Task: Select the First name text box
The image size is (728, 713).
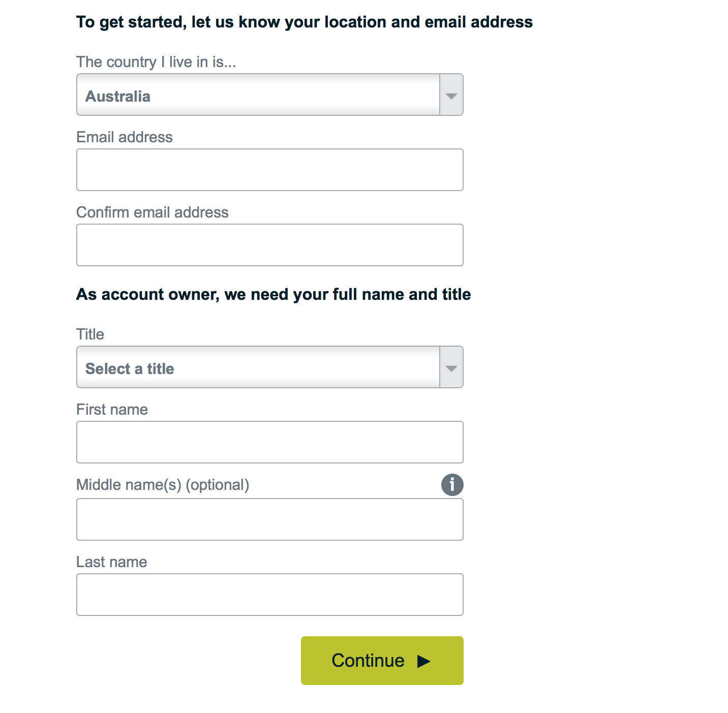Action: [270, 442]
